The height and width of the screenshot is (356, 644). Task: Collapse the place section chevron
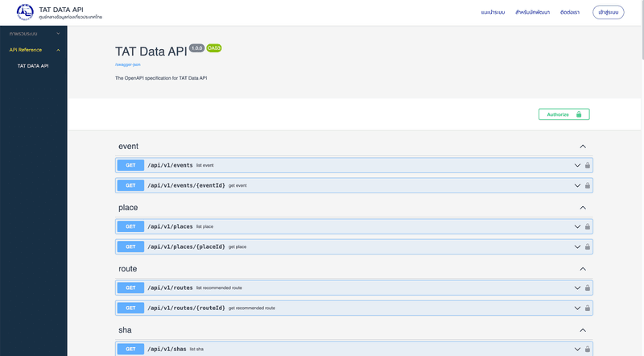[x=583, y=208]
